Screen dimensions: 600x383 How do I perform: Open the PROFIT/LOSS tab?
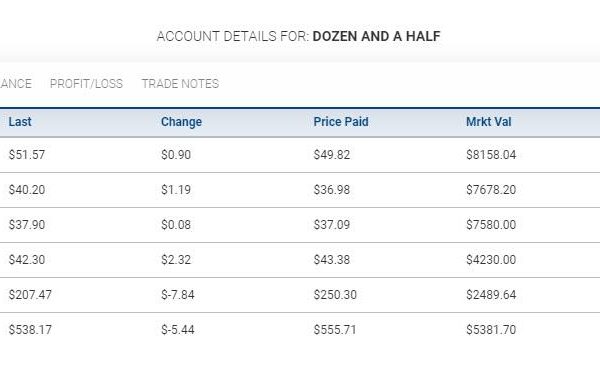(86, 84)
